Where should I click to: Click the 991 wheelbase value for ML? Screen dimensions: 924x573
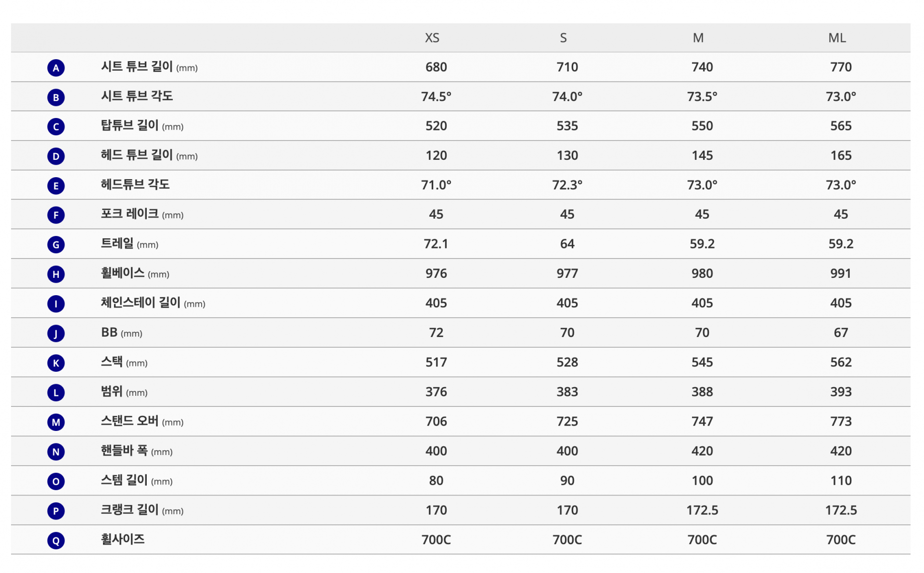point(840,273)
